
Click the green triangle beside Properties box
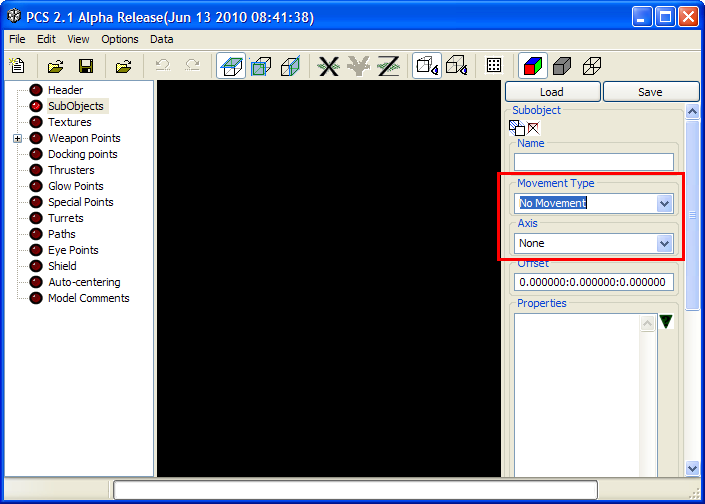(x=666, y=321)
